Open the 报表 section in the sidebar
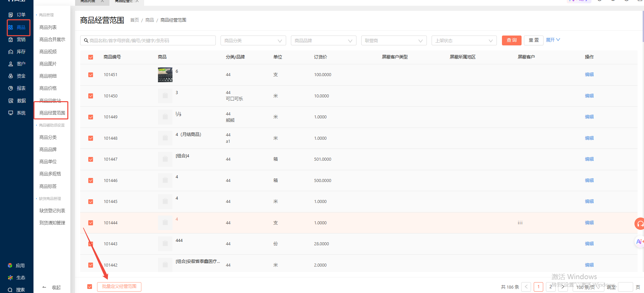The height and width of the screenshot is (293, 644). (17, 88)
